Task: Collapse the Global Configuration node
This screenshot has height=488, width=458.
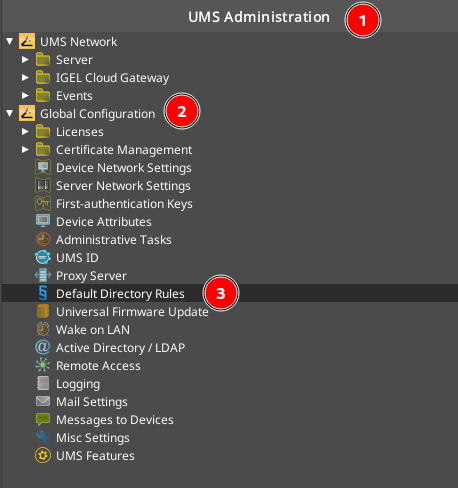Action: pos(9,113)
